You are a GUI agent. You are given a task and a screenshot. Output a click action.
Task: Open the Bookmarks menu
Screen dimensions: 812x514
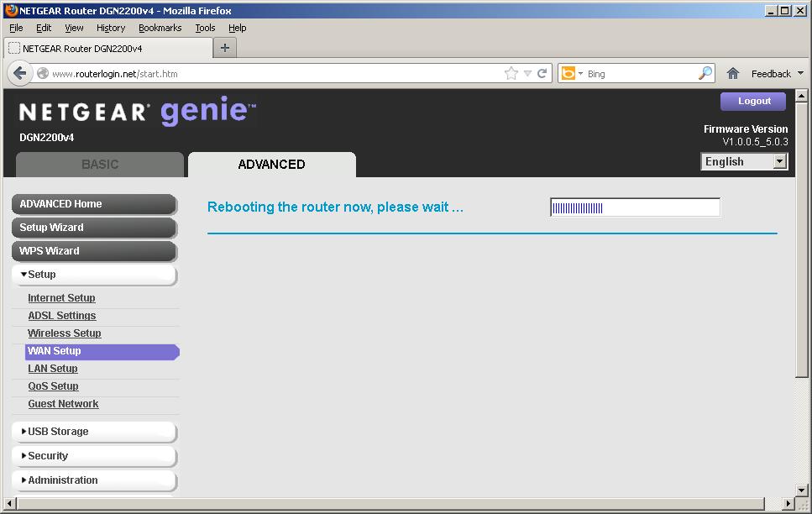pos(160,28)
